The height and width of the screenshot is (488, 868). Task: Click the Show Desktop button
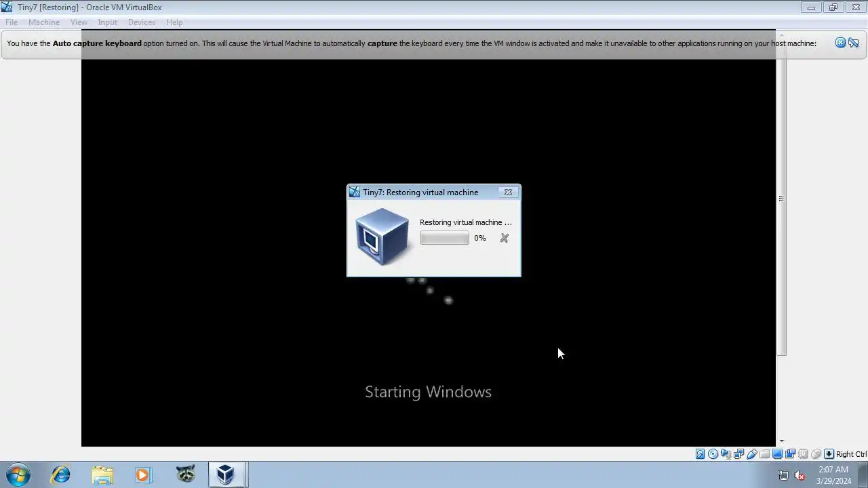click(x=863, y=474)
